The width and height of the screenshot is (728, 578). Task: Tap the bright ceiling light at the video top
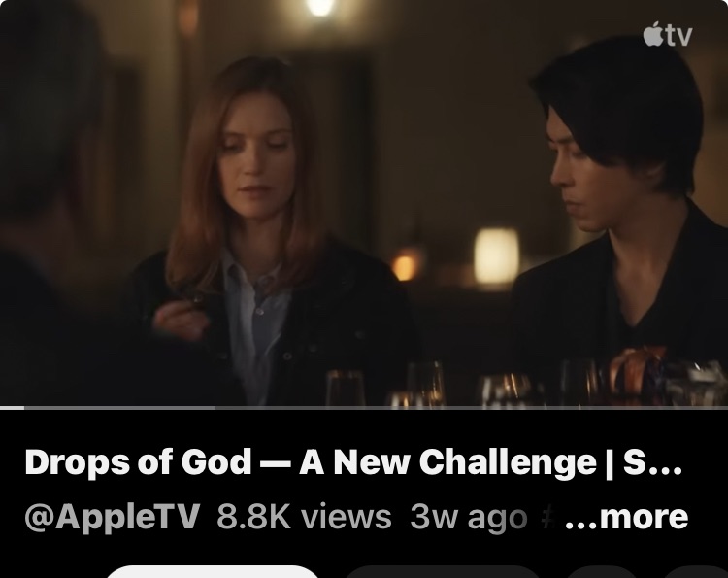click(320, 7)
